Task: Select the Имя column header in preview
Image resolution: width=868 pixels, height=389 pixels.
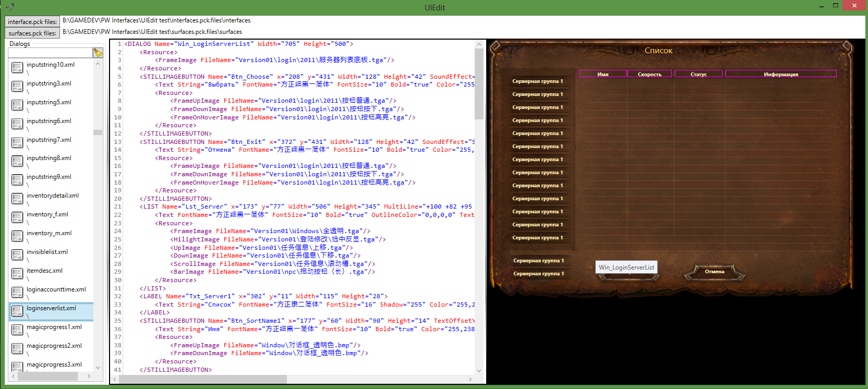Action: pyautogui.click(x=602, y=74)
